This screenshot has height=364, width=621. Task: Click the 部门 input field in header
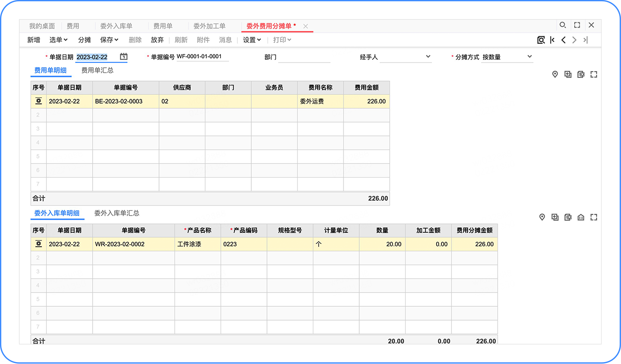point(304,57)
